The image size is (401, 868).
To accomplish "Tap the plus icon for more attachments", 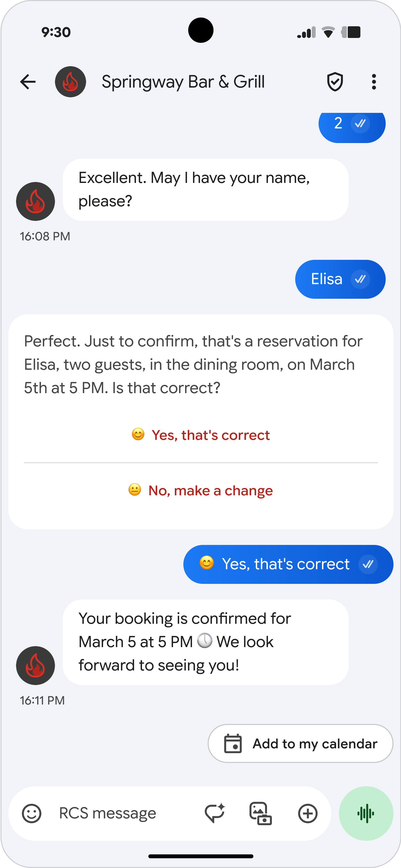I will tap(308, 814).
